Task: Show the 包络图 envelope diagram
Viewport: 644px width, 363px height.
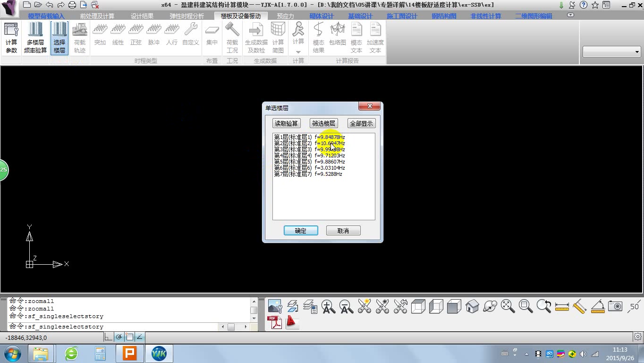Action: click(338, 34)
